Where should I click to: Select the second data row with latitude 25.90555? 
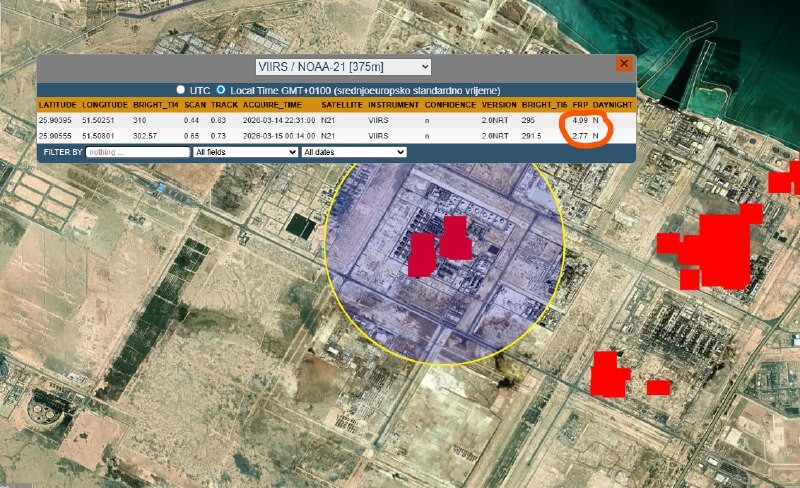pyautogui.click(x=300, y=135)
